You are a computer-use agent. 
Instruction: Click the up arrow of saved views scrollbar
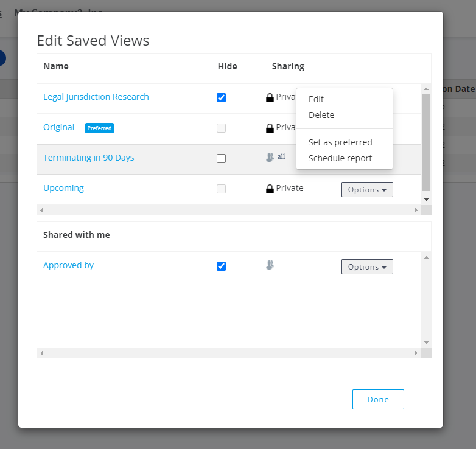[426, 89]
